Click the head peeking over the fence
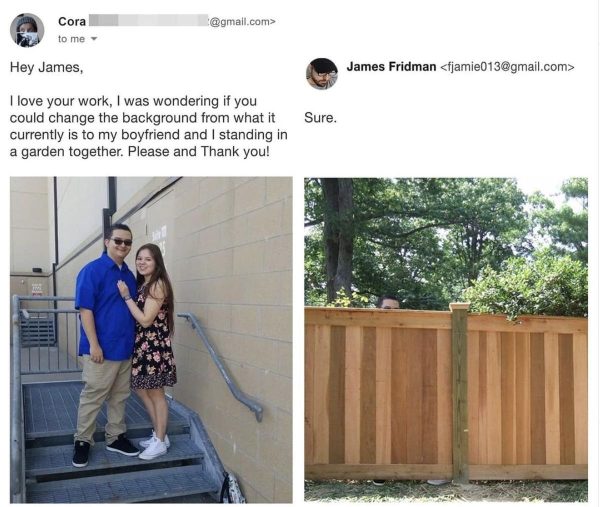Viewport: 600px width, 507px height. pyautogui.click(x=388, y=302)
